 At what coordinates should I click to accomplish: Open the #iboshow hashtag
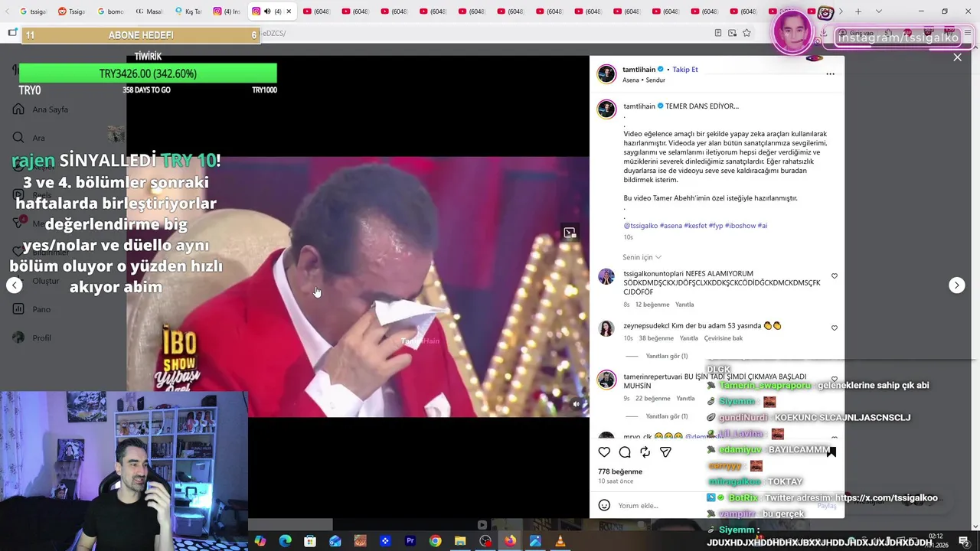(x=740, y=226)
